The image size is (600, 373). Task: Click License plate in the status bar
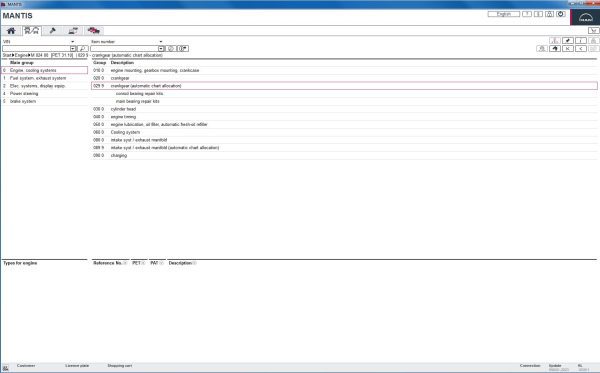(77, 366)
